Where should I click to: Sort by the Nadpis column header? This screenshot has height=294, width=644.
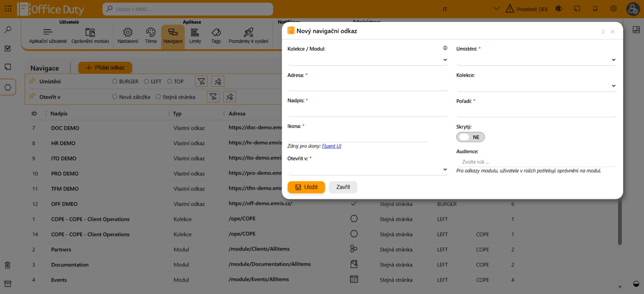coord(59,113)
